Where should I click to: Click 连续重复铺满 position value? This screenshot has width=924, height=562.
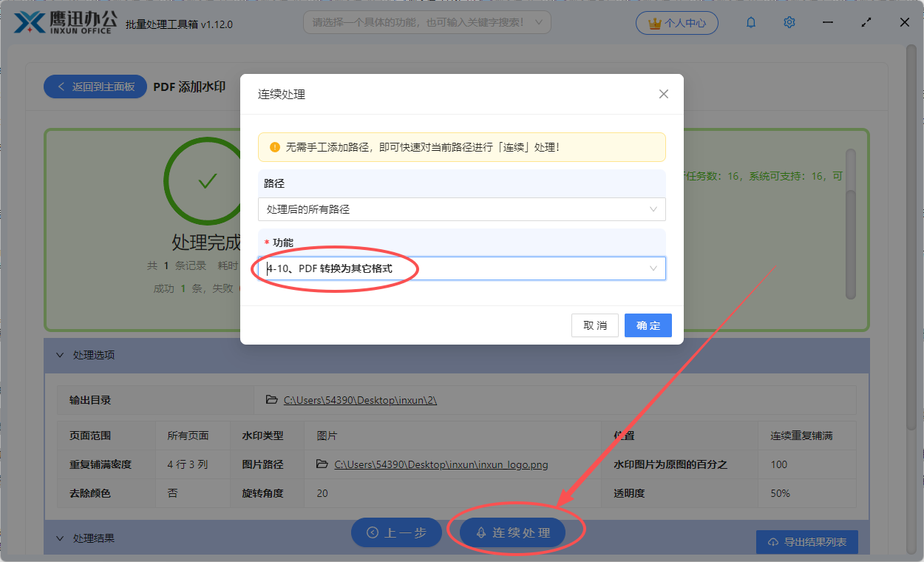tap(801, 436)
